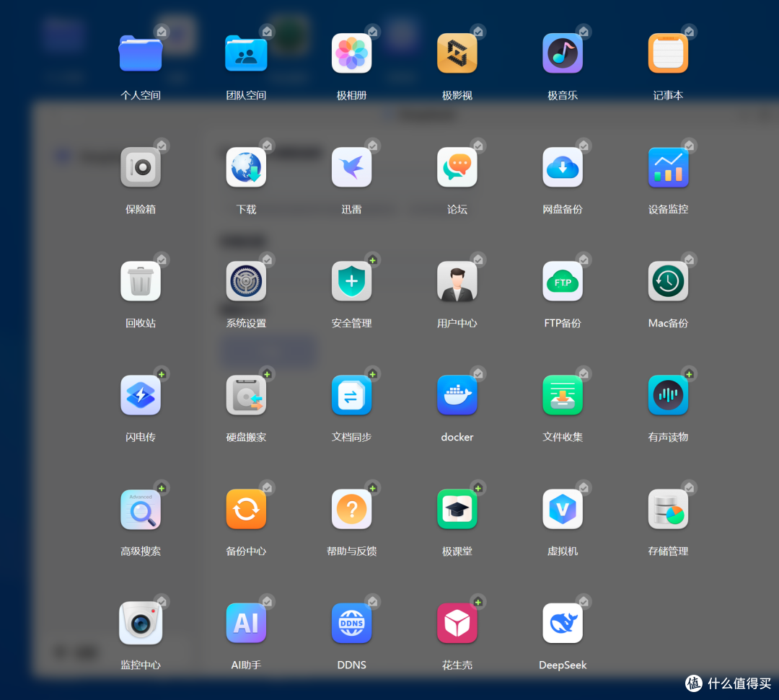779x700 pixels.
Task: Open the 网盘备份 cloud backup app
Action: [563, 167]
